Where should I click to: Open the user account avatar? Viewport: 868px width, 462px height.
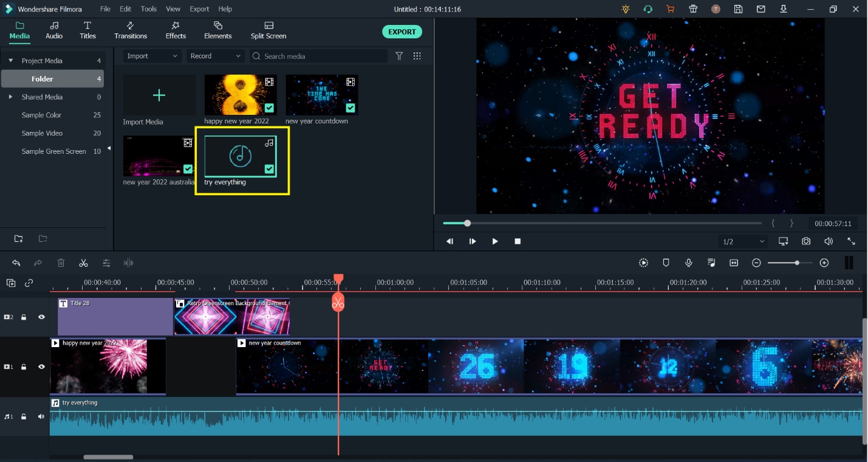tap(716, 9)
